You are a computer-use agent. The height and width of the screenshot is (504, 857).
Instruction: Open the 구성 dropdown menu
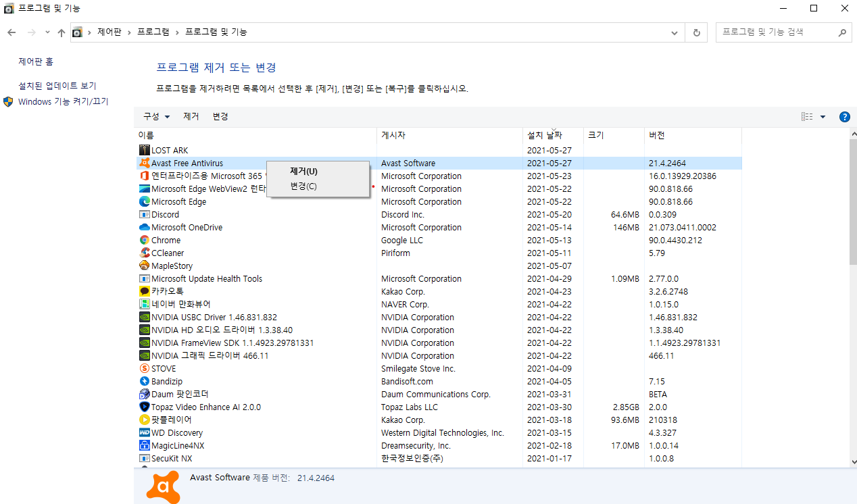click(157, 116)
